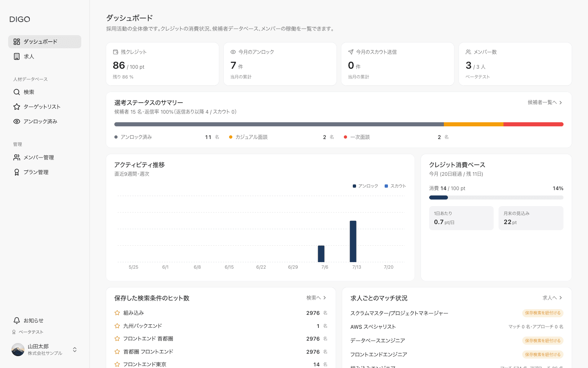Click 山田太郎 profile avatar

pyautogui.click(x=18, y=350)
